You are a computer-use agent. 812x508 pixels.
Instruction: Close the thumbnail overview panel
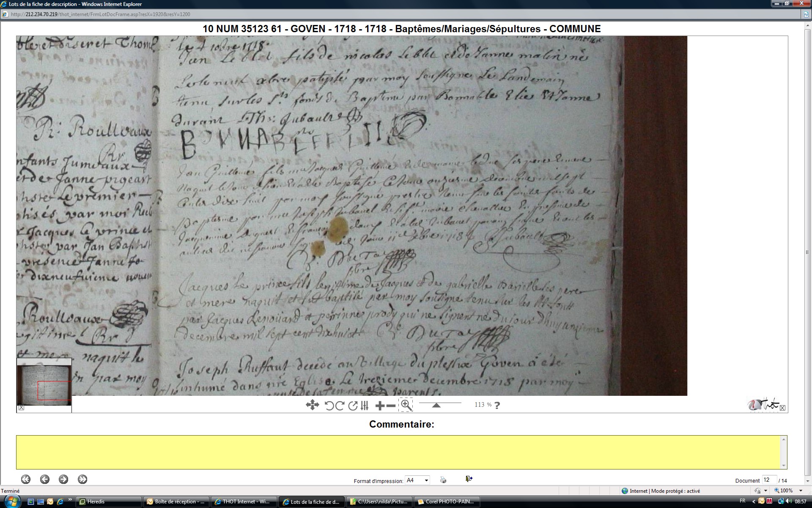point(21,408)
